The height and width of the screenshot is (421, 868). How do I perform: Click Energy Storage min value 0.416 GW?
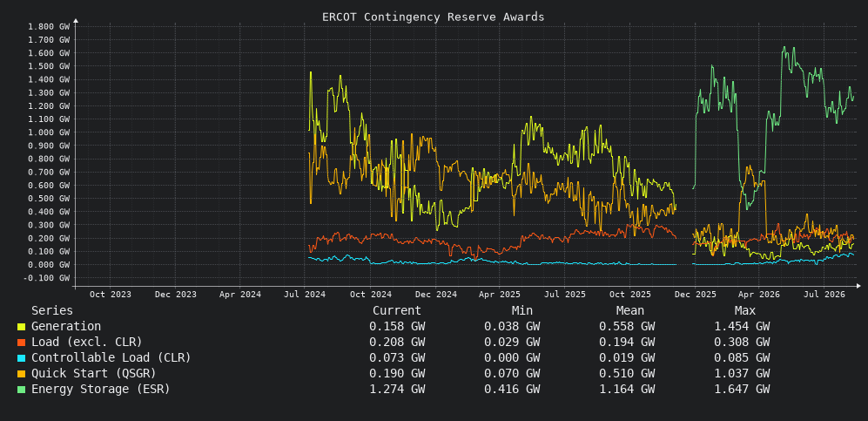point(512,389)
